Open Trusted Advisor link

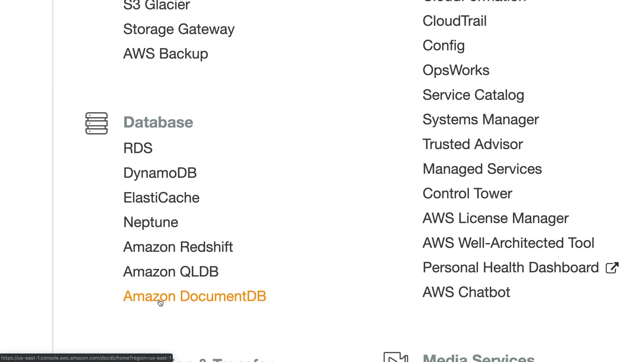click(472, 144)
